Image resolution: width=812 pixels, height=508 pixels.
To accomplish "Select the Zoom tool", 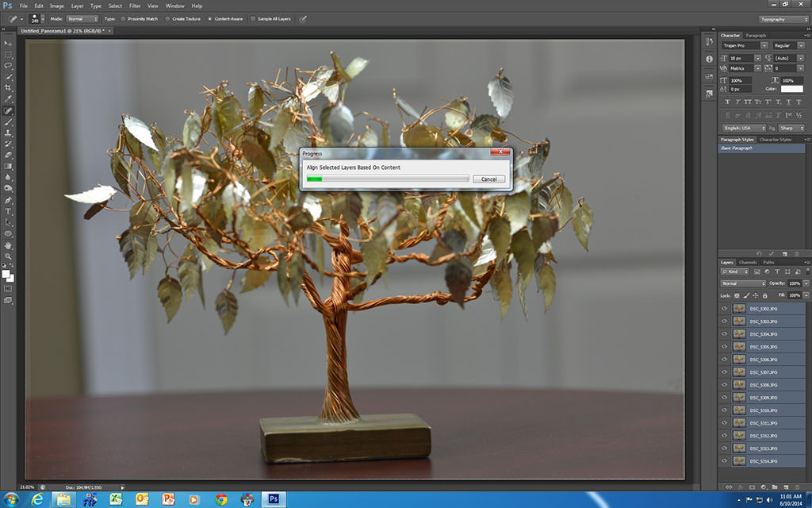I will pyautogui.click(x=8, y=256).
